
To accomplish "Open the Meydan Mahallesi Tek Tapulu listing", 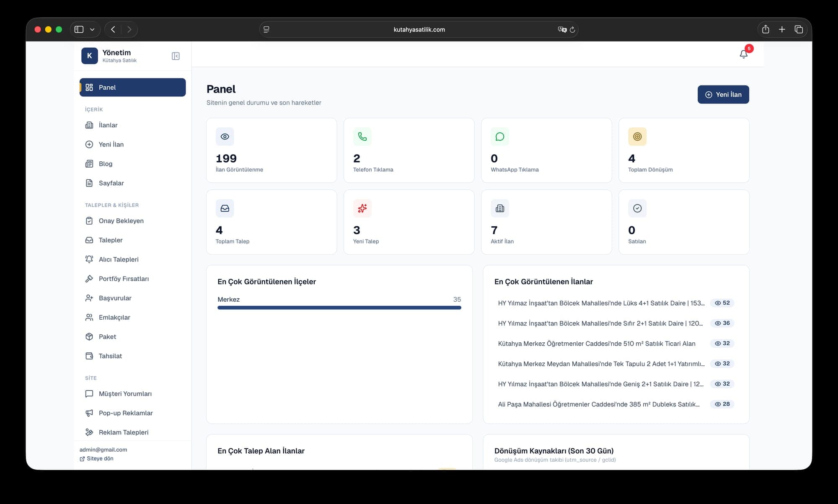I will point(601,364).
